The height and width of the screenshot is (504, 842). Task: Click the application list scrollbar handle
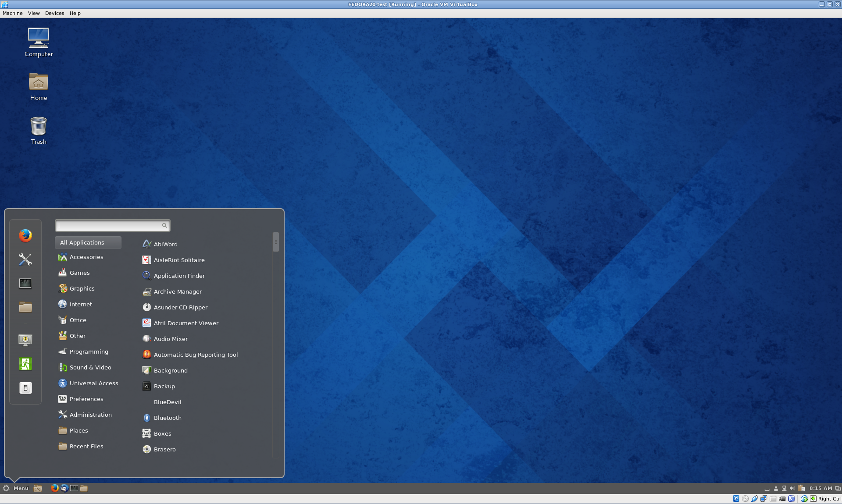pyautogui.click(x=276, y=242)
